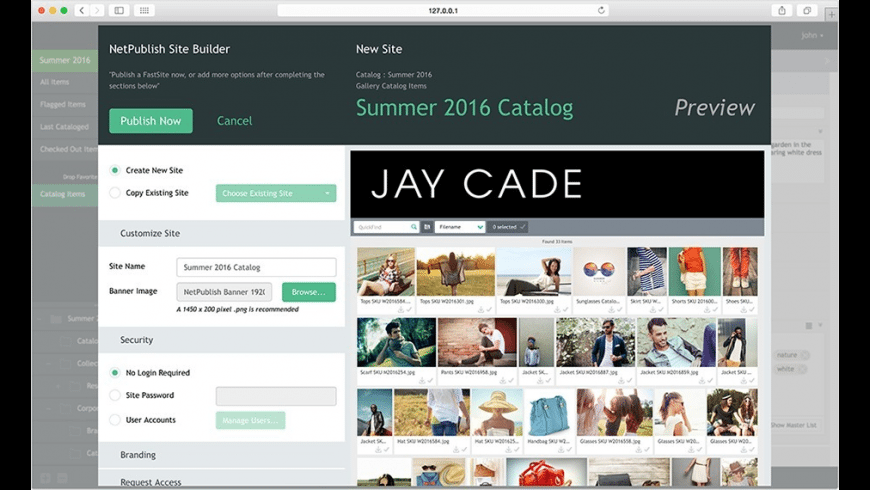Screen dimensions: 870x490
Task: Select Last Cataloged in the background sidebar
Action: point(65,127)
